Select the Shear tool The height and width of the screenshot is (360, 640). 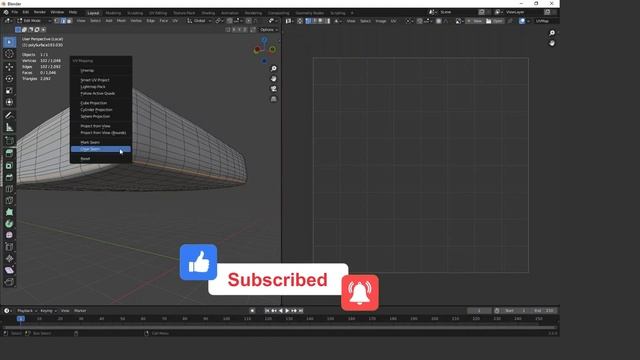(9, 270)
